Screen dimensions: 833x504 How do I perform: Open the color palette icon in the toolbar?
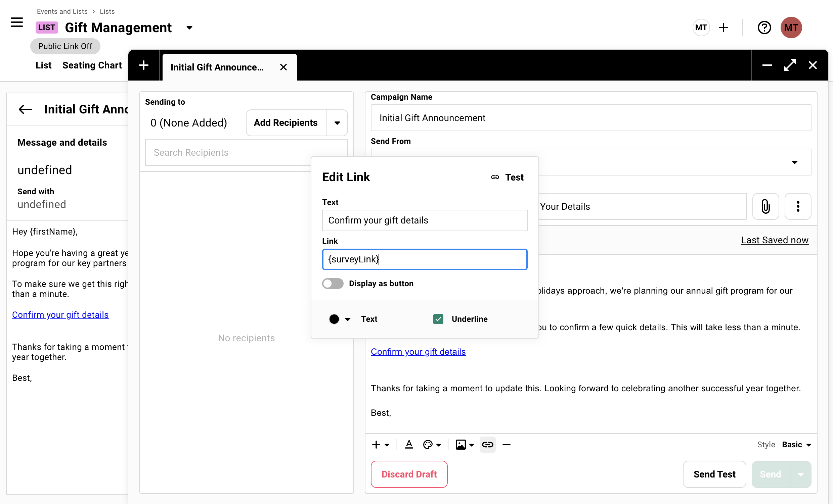click(429, 445)
